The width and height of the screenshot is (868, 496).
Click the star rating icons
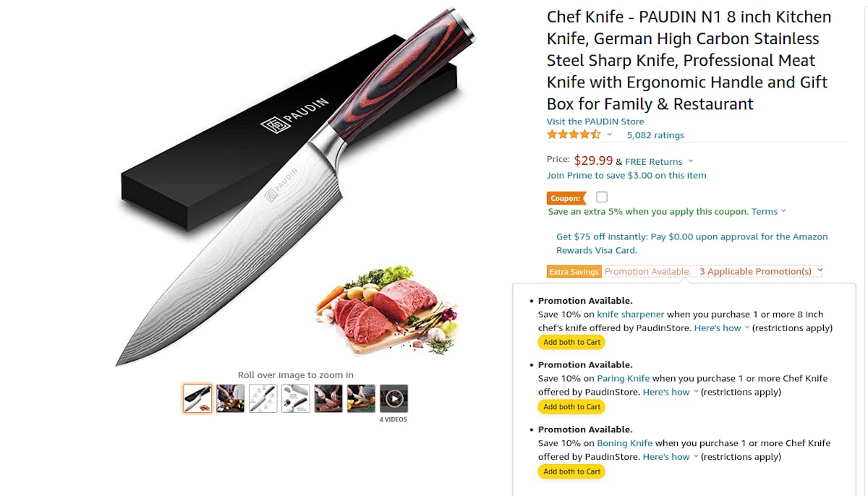(x=574, y=134)
